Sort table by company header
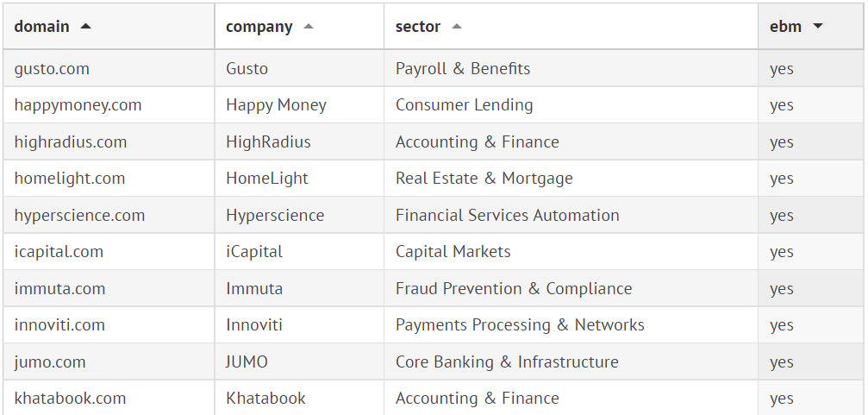This screenshot has height=415, width=868. pyautogui.click(x=259, y=27)
